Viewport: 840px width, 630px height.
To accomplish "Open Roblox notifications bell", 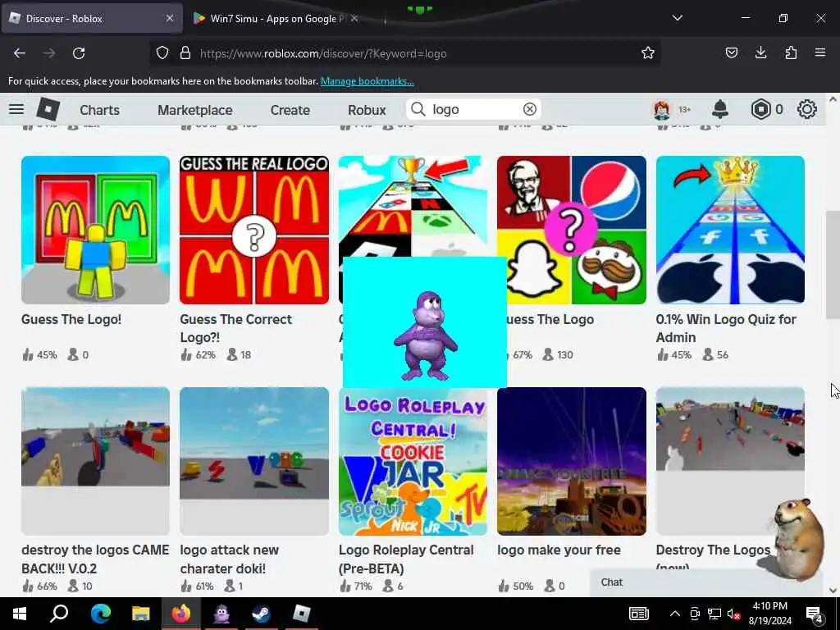I will pyautogui.click(x=720, y=109).
